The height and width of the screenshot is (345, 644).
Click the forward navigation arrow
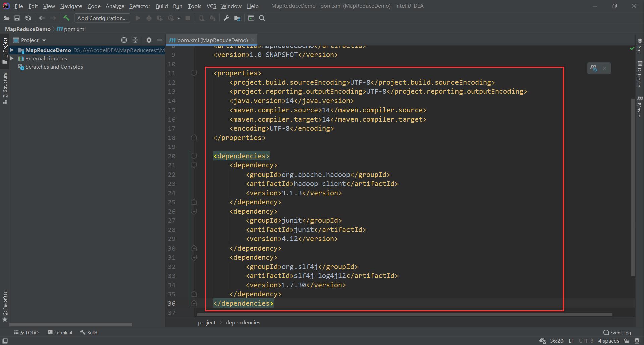[x=53, y=18]
